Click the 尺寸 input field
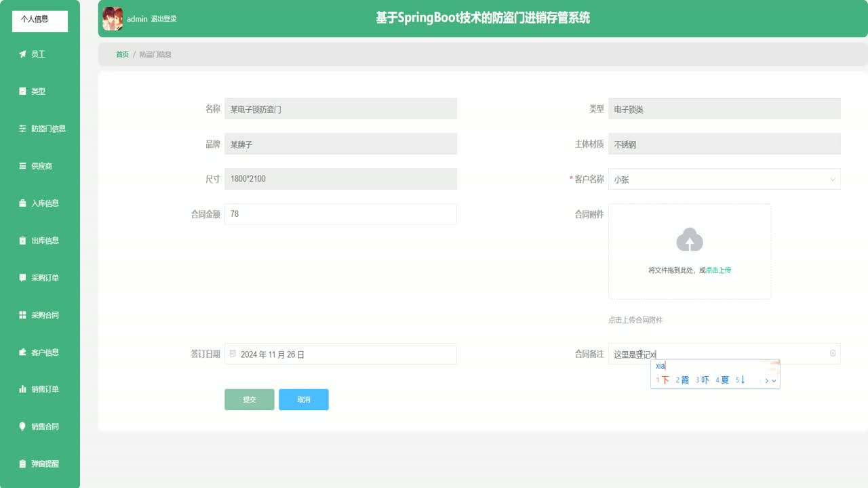The height and width of the screenshot is (488, 868). click(x=340, y=179)
